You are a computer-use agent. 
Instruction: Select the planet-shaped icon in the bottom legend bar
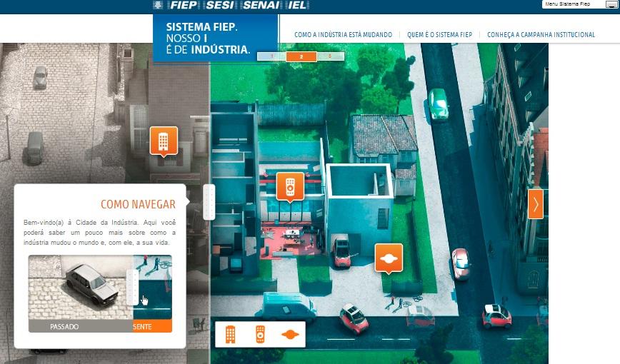tap(289, 334)
